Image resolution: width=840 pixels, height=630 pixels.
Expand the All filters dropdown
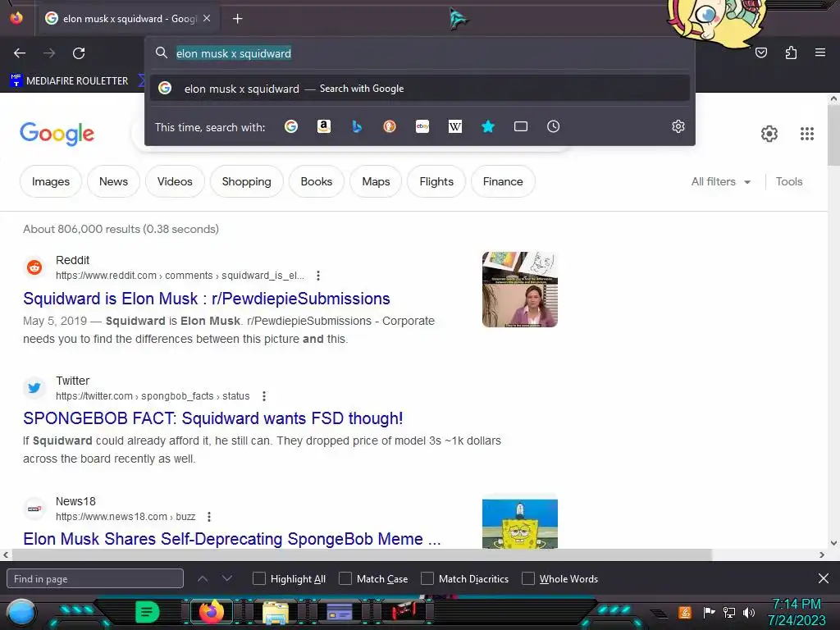click(x=720, y=181)
